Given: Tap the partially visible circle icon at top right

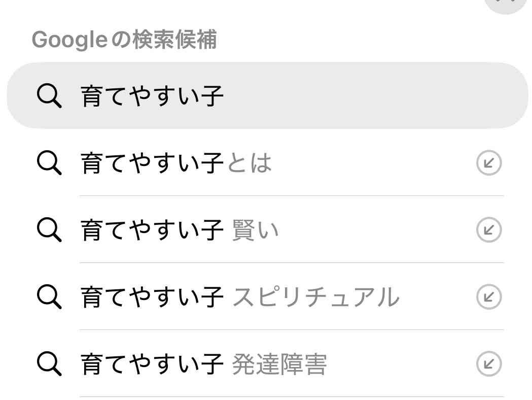Looking at the screenshot, I should pyautogui.click(x=506, y=4).
